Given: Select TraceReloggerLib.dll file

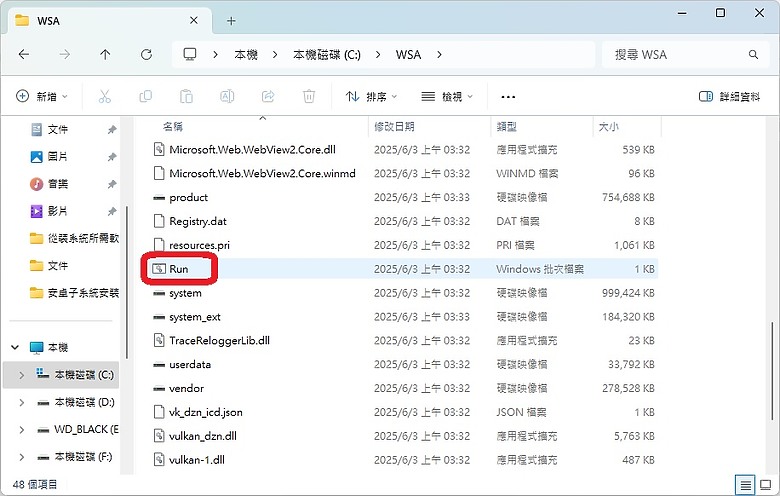Looking at the screenshot, I should click(x=219, y=341).
